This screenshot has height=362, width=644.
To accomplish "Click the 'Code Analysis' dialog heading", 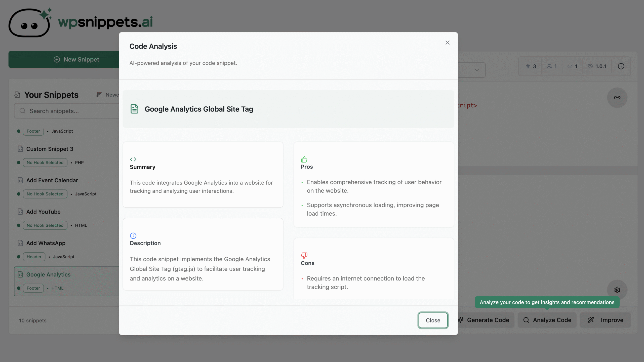I will 153,46.
